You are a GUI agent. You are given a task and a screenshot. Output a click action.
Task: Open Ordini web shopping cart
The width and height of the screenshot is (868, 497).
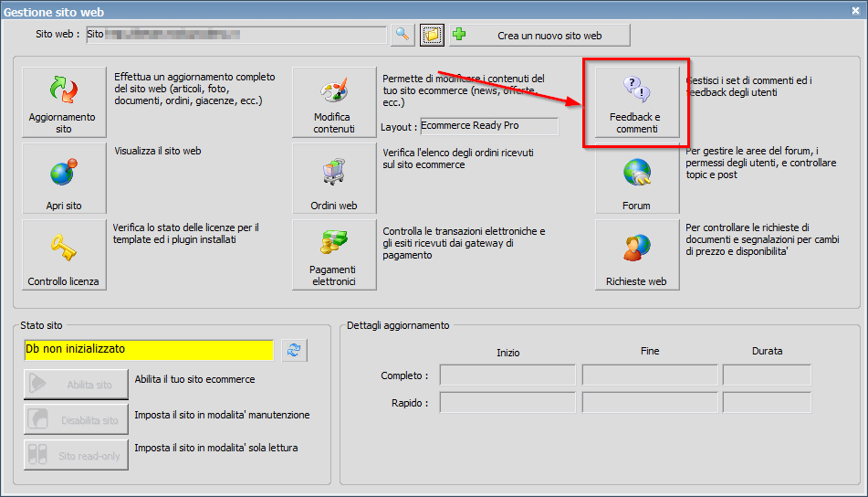[334, 178]
